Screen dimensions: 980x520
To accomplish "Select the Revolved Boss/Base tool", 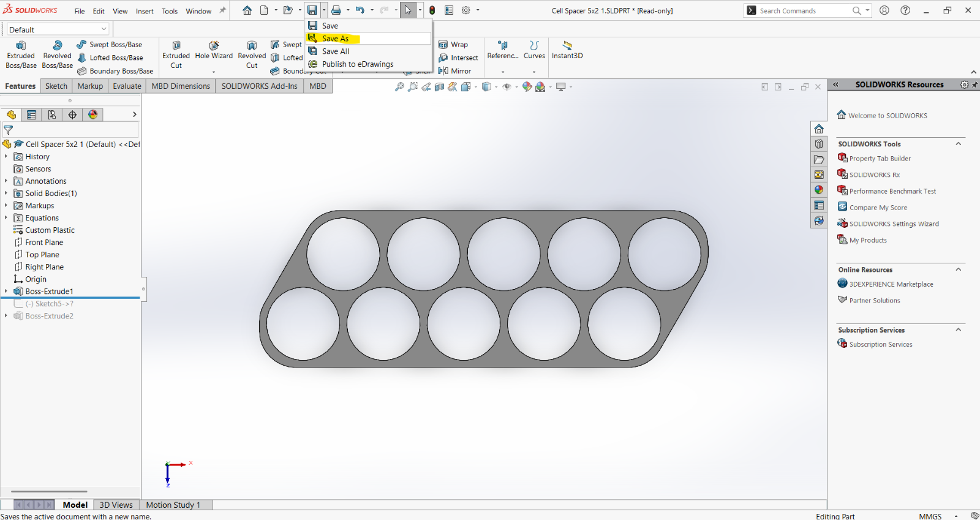I will [58, 55].
